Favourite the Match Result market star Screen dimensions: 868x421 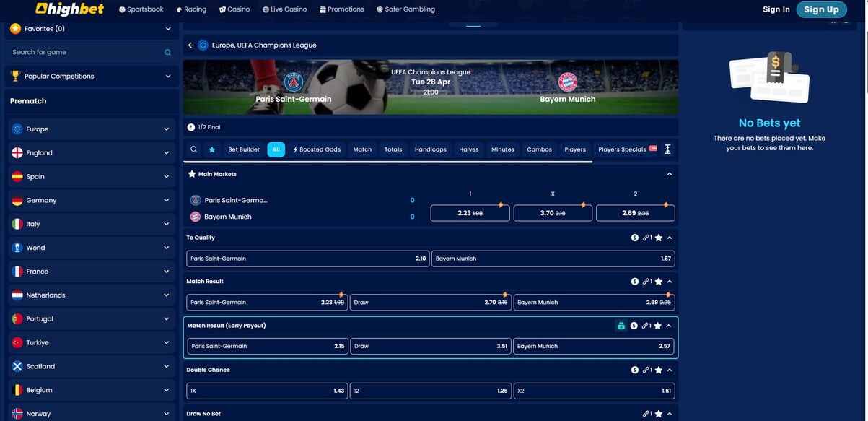tap(658, 282)
